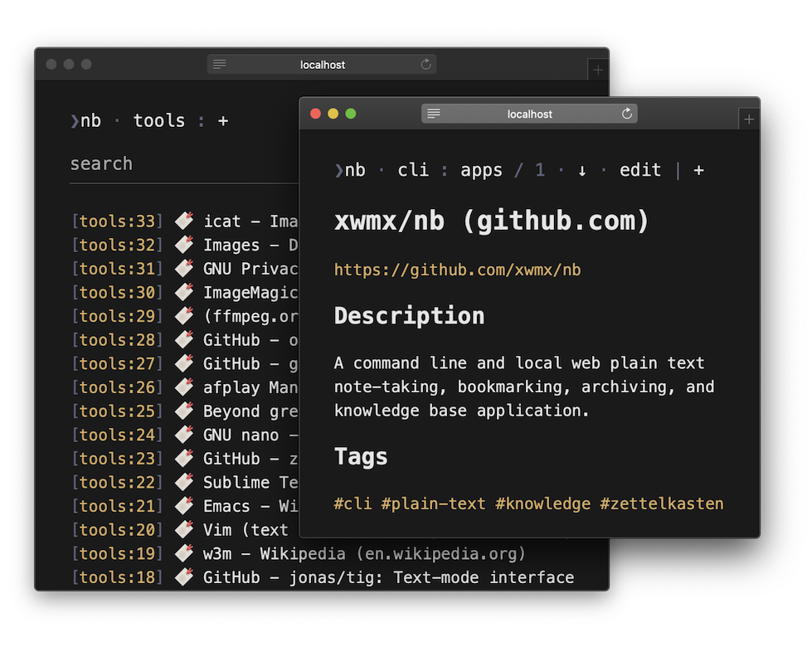Add new item with plus after edit
Screen dimensions: 812x652
pyautogui.click(x=698, y=170)
